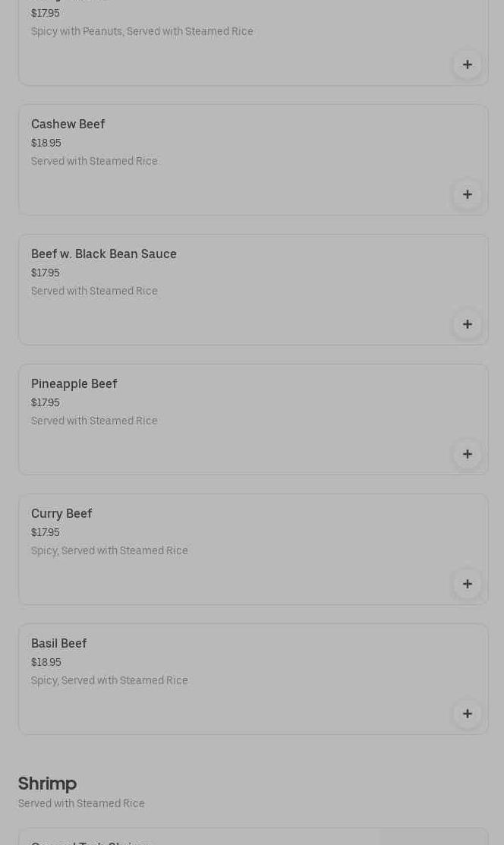Click the Spicy with Peanuts description text

(142, 31)
